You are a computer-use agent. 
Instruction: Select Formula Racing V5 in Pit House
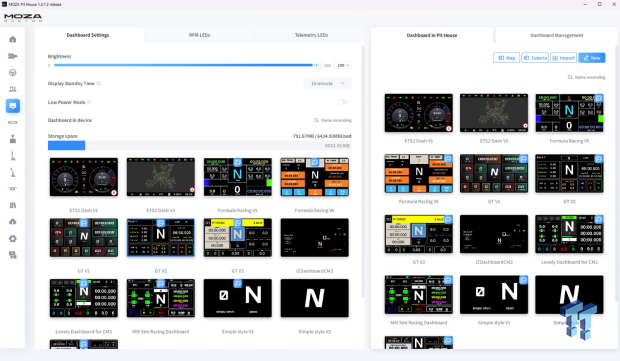tap(569, 113)
